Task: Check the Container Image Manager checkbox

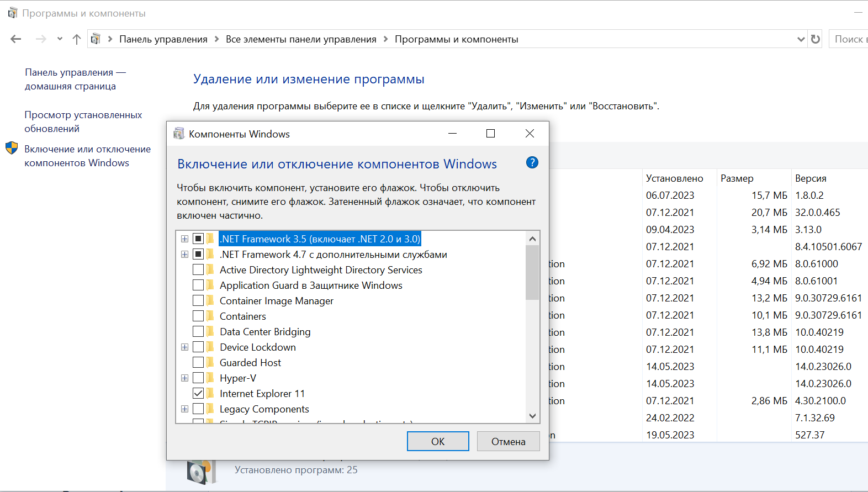Action: click(198, 300)
